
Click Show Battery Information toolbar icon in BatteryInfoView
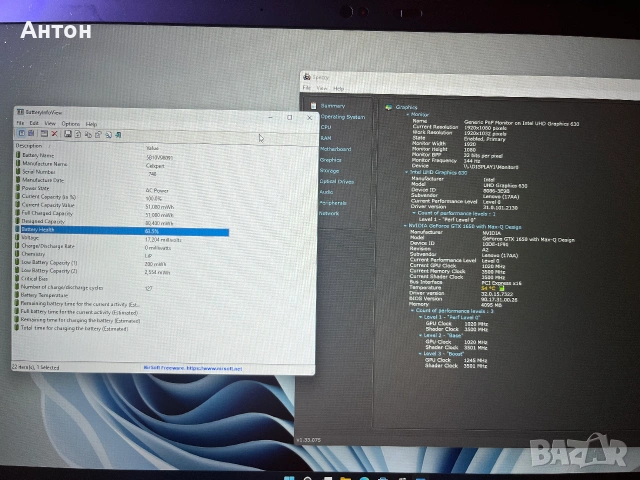coord(22,133)
